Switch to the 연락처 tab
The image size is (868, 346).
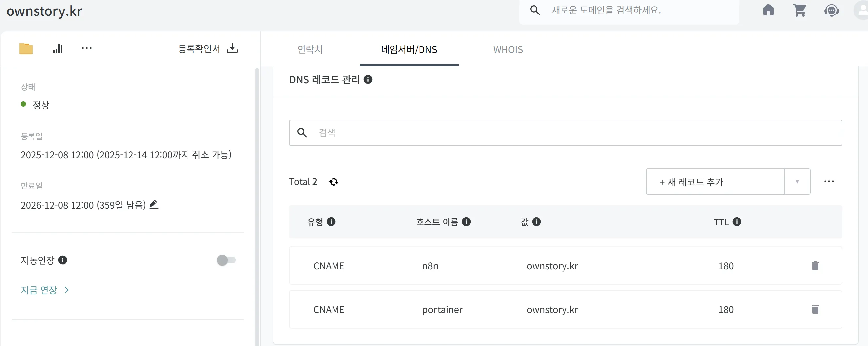(x=310, y=50)
